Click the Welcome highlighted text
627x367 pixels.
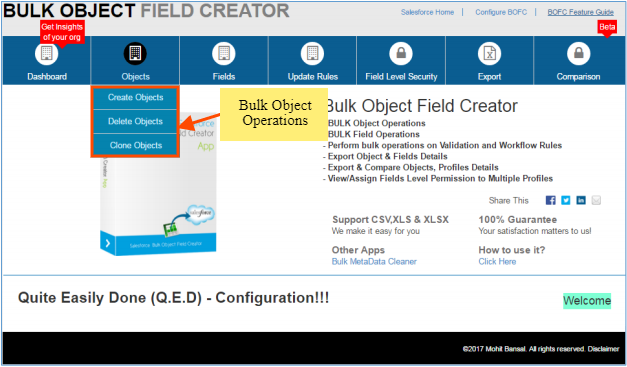click(x=587, y=301)
